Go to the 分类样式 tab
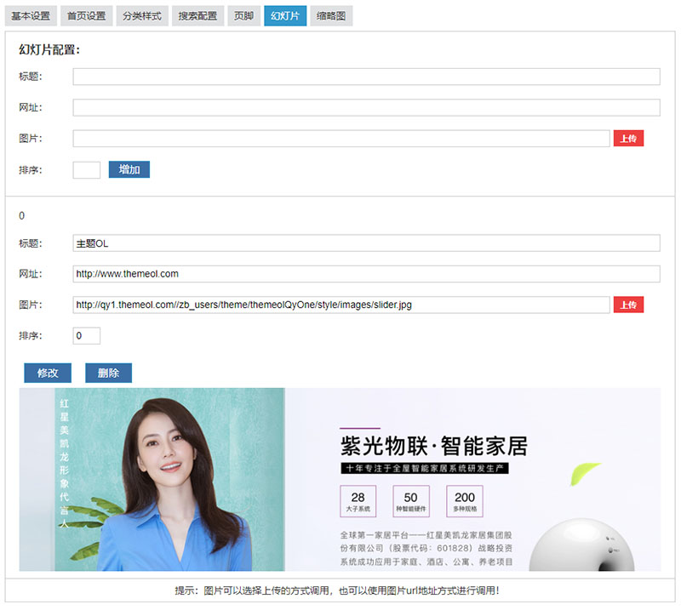Viewport: 681px width, 616px height. pyautogui.click(x=141, y=16)
